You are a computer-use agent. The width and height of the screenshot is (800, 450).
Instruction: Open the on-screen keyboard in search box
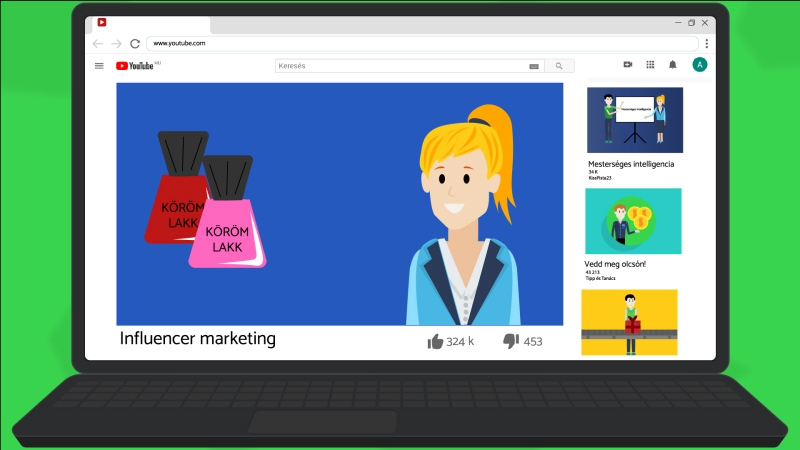coord(534,66)
